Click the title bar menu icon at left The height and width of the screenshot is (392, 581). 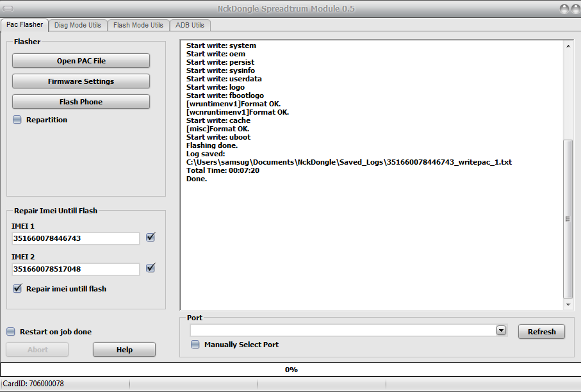point(8,8)
